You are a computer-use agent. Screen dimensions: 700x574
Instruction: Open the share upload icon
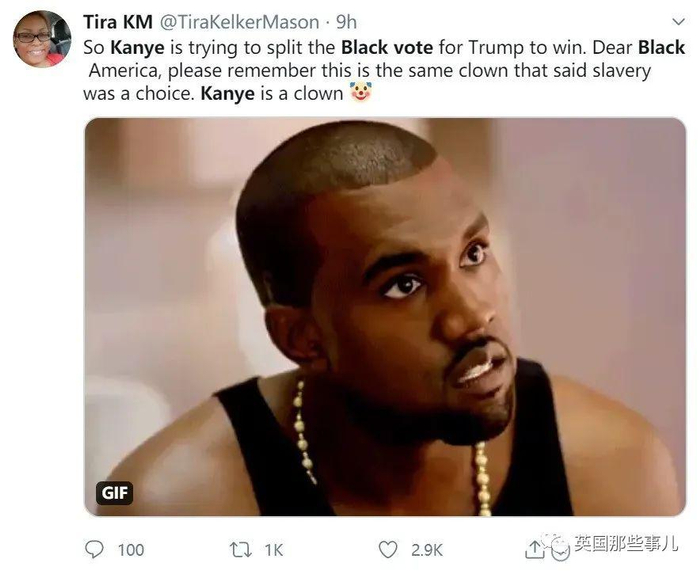[x=534, y=550]
